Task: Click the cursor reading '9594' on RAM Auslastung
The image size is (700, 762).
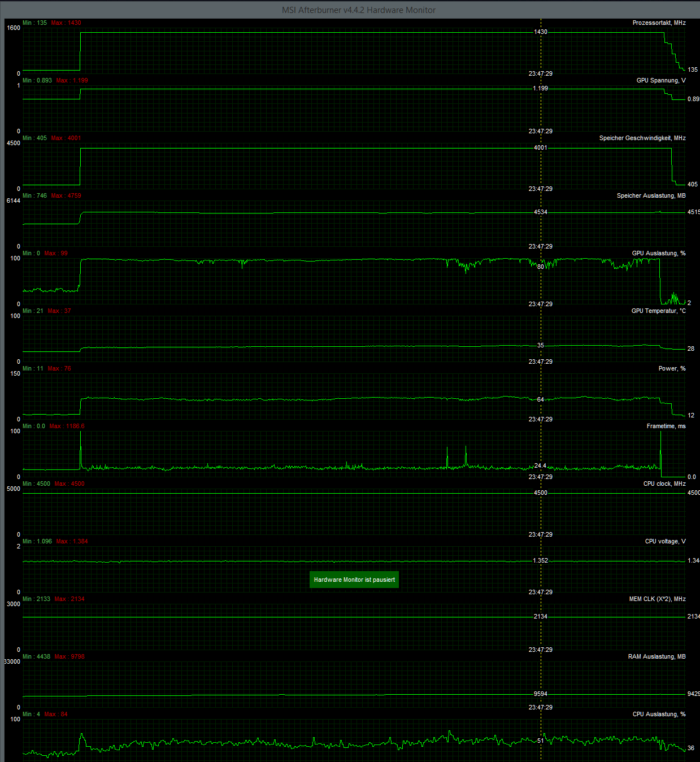Action: pos(541,694)
